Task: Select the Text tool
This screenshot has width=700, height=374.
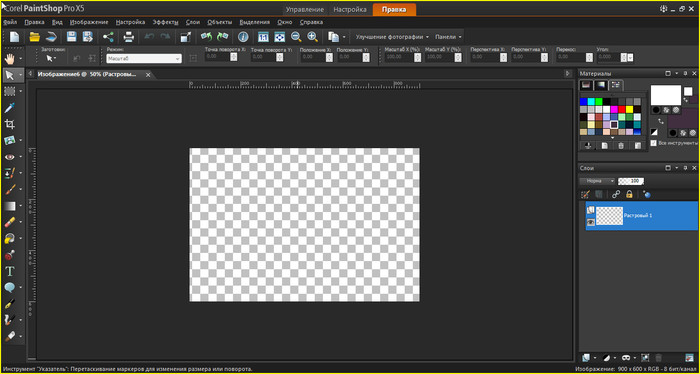Action: pyautogui.click(x=9, y=271)
